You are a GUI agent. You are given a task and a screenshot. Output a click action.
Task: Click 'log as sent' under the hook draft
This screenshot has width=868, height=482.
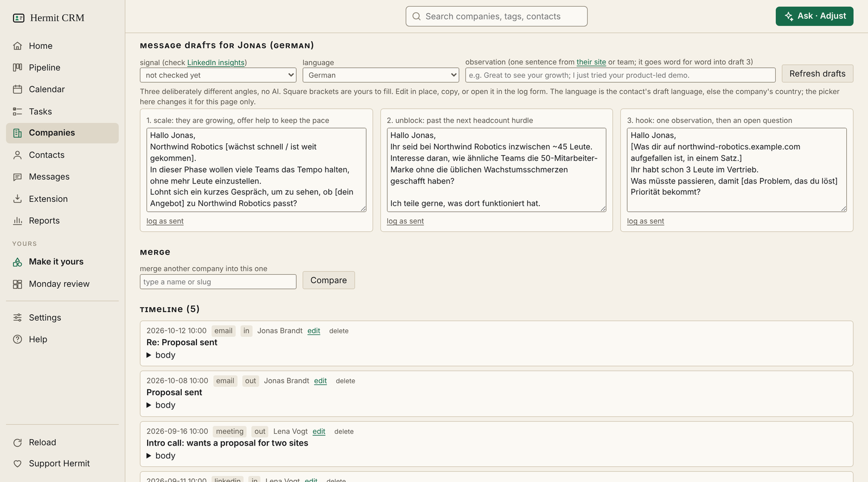(646, 221)
